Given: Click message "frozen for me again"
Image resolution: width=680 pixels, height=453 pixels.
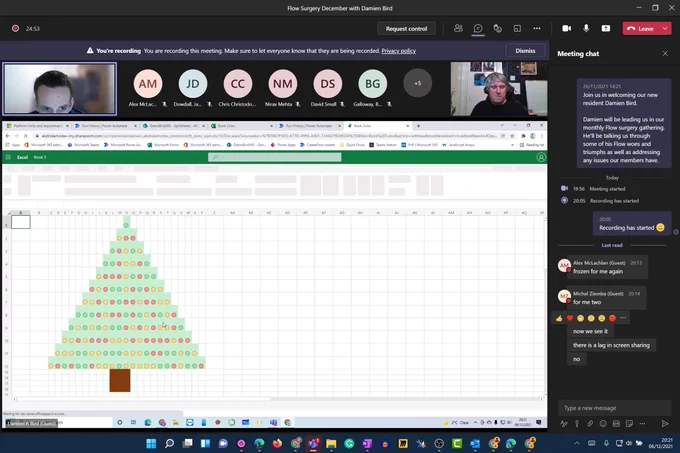Looking at the screenshot, I should tap(598, 271).
